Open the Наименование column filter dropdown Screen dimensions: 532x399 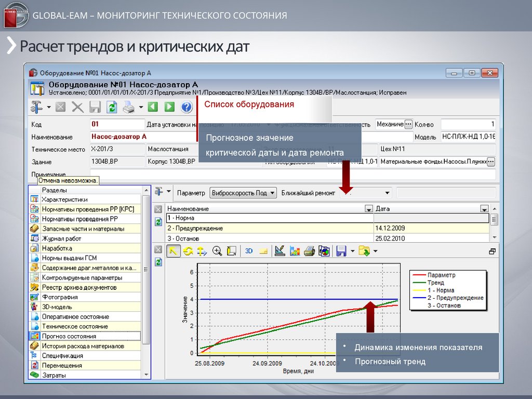point(369,209)
